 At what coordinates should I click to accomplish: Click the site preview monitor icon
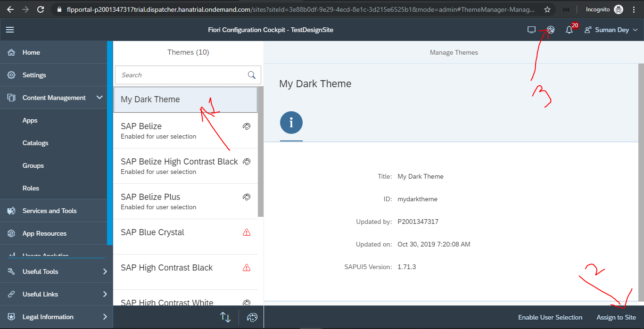tap(531, 30)
